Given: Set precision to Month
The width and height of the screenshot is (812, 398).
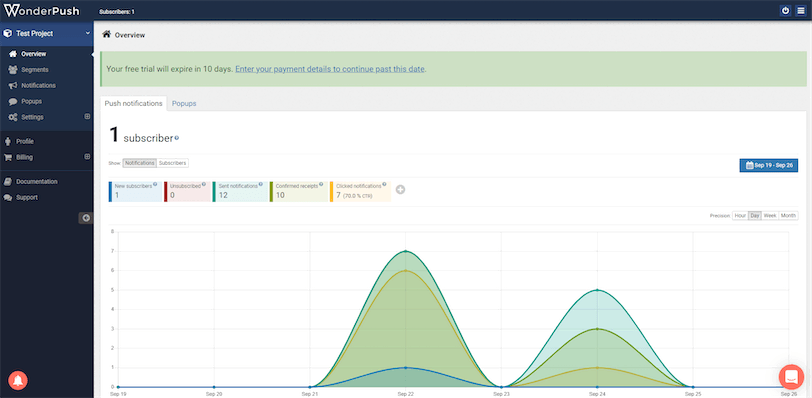Looking at the screenshot, I should 788,216.
